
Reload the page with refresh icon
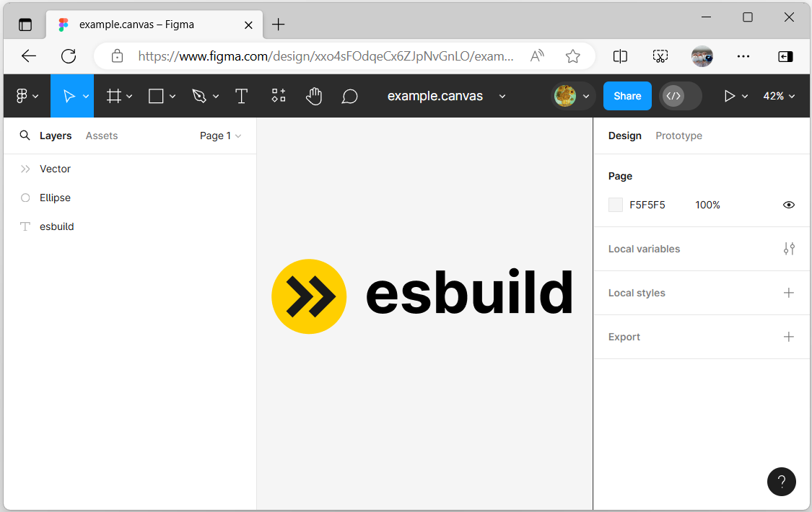tap(69, 56)
